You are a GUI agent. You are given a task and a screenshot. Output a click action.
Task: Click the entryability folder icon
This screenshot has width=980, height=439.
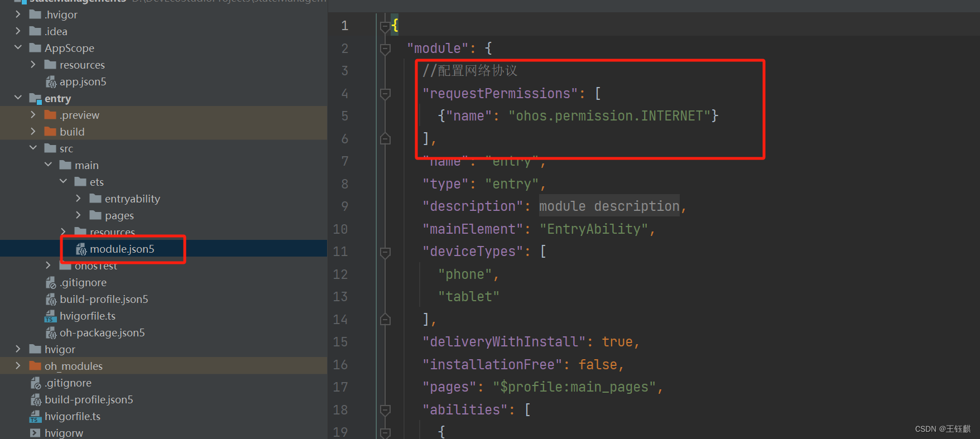(x=95, y=199)
